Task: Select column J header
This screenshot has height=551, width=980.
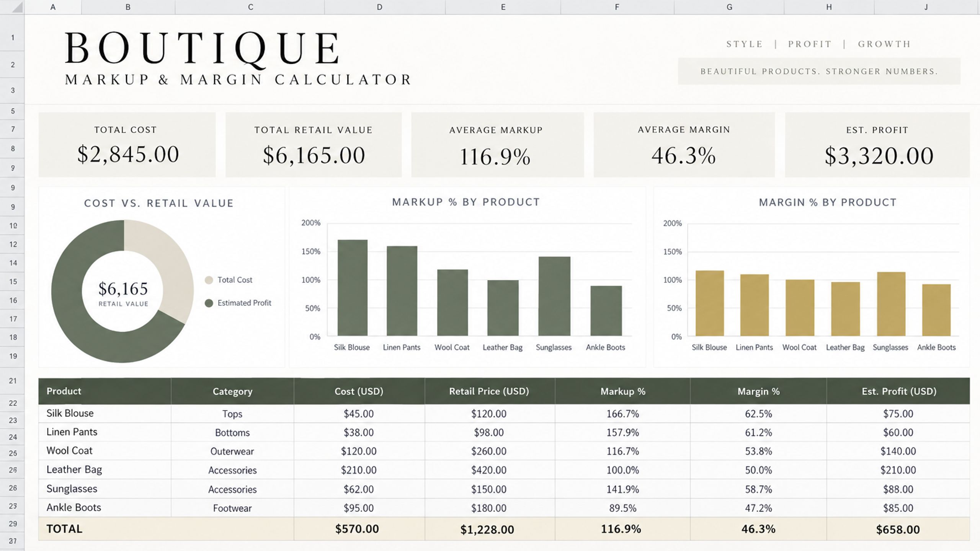Action: tap(926, 7)
